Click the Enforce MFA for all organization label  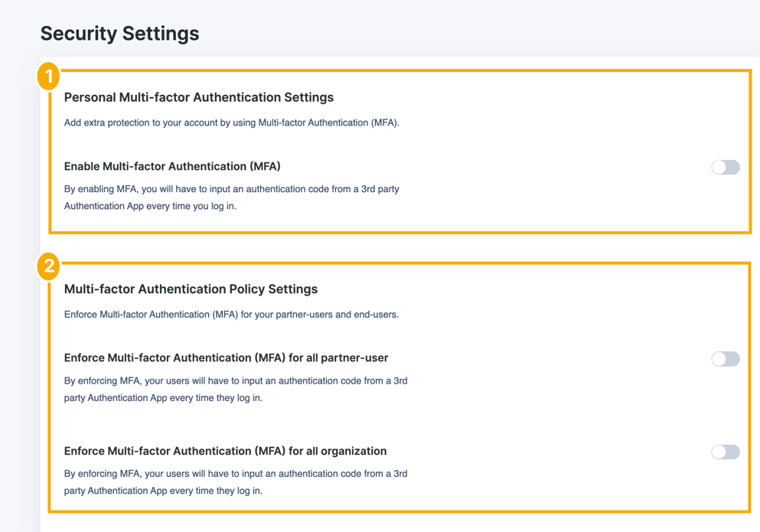225,451
